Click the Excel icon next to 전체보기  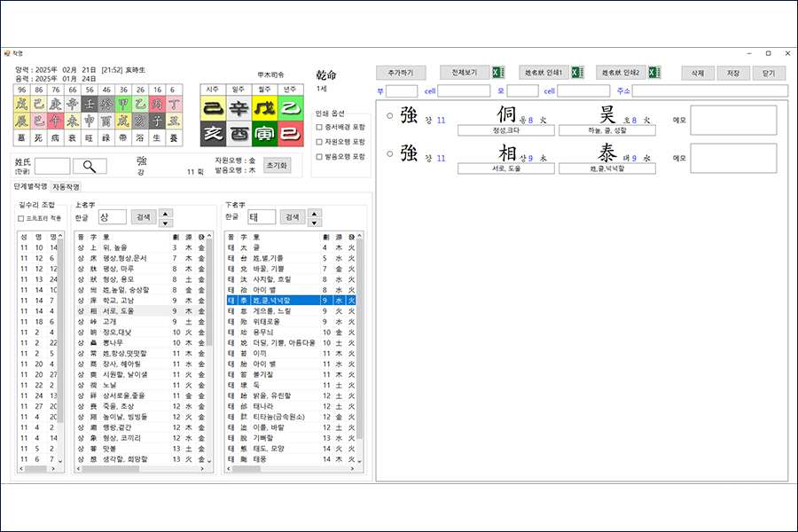(x=498, y=73)
